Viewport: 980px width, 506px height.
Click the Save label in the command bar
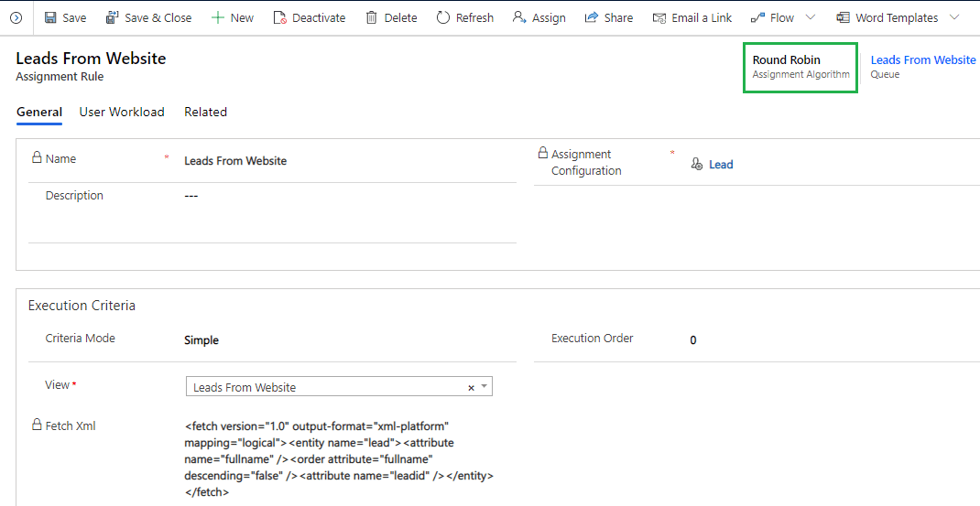[x=74, y=18]
